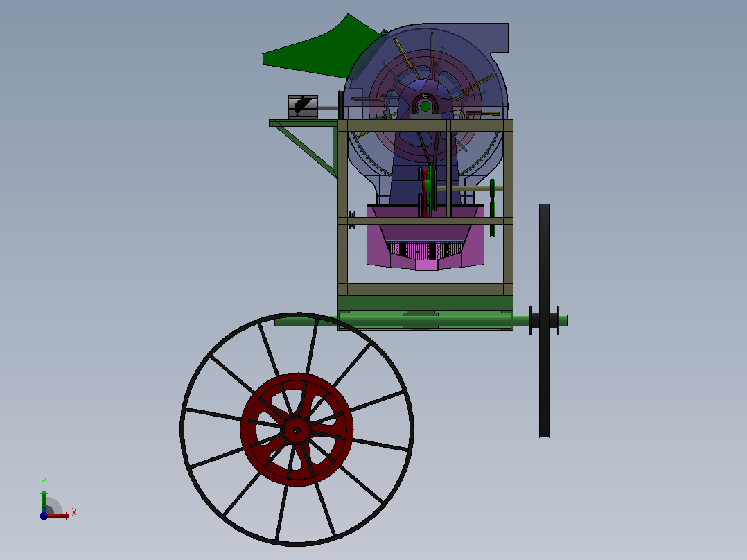Click the red X axis of the orientation triad
The height and width of the screenshot is (560, 747).
[x=58, y=516]
